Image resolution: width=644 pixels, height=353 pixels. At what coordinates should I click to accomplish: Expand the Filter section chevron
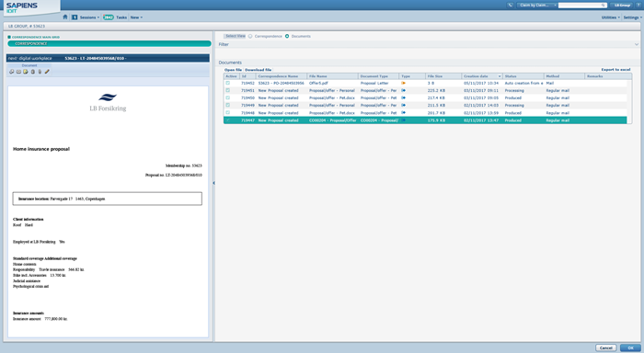(637, 44)
